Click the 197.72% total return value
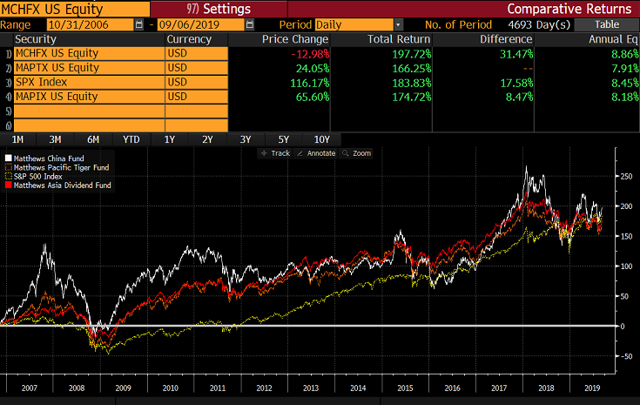This screenshot has width=640, height=405. pos(411,54)
